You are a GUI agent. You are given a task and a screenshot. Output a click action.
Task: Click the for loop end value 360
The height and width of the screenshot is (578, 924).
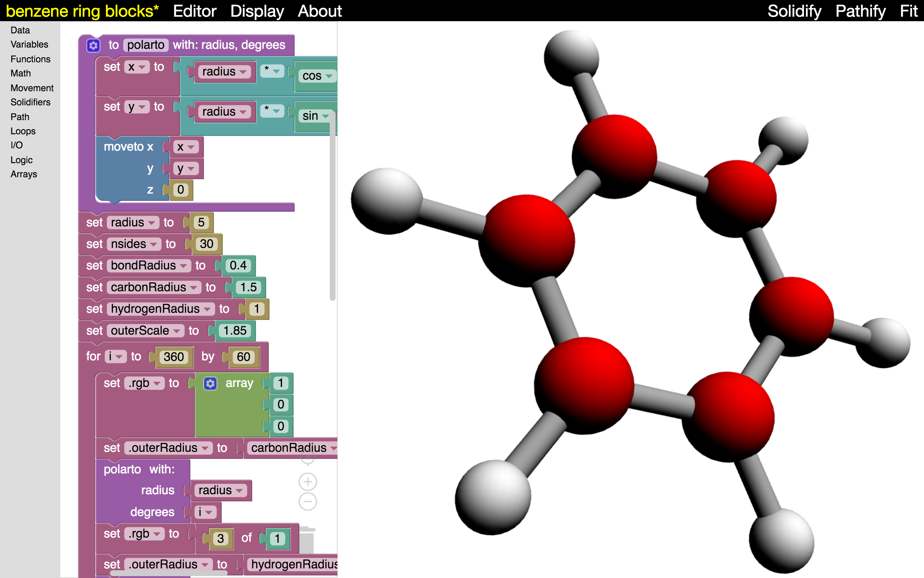174,357
